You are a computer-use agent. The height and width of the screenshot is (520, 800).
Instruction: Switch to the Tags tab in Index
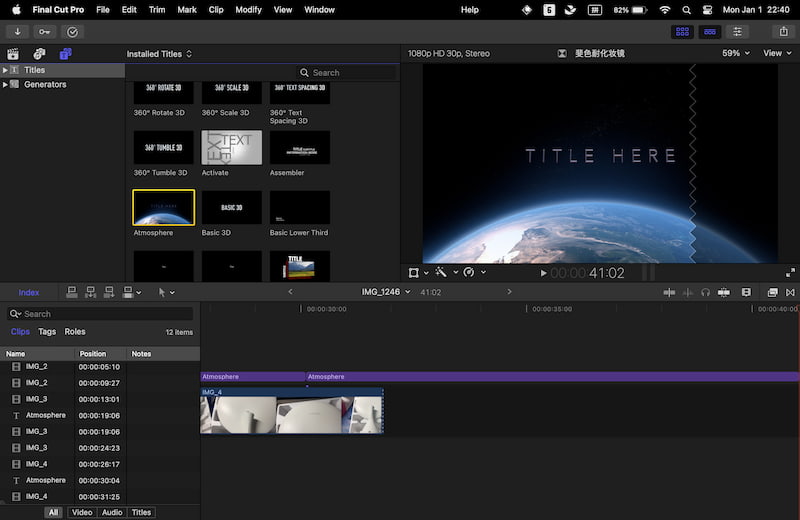47,332
